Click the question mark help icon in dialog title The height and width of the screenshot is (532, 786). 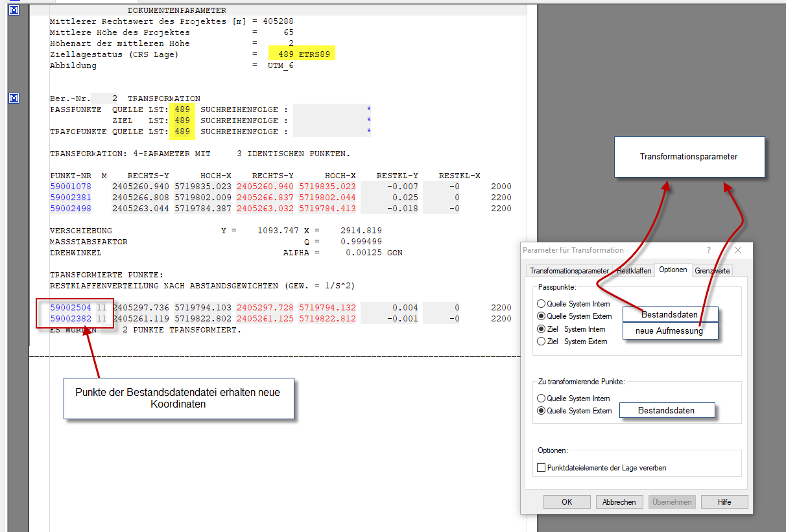tap(708, 250)
